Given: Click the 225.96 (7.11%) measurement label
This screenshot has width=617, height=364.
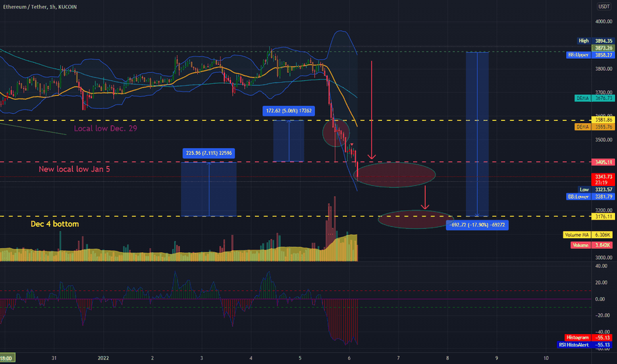Looking at the screenshot, I should pos(209,153).
